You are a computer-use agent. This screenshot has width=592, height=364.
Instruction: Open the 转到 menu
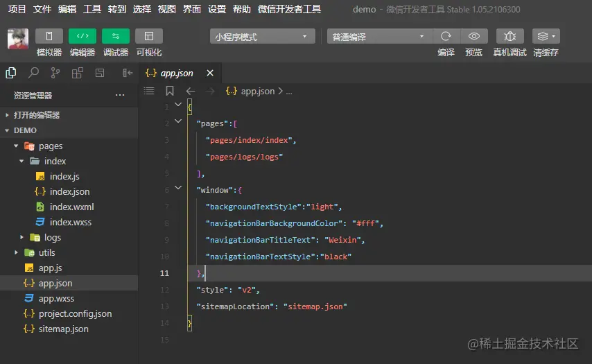[116, 9]
